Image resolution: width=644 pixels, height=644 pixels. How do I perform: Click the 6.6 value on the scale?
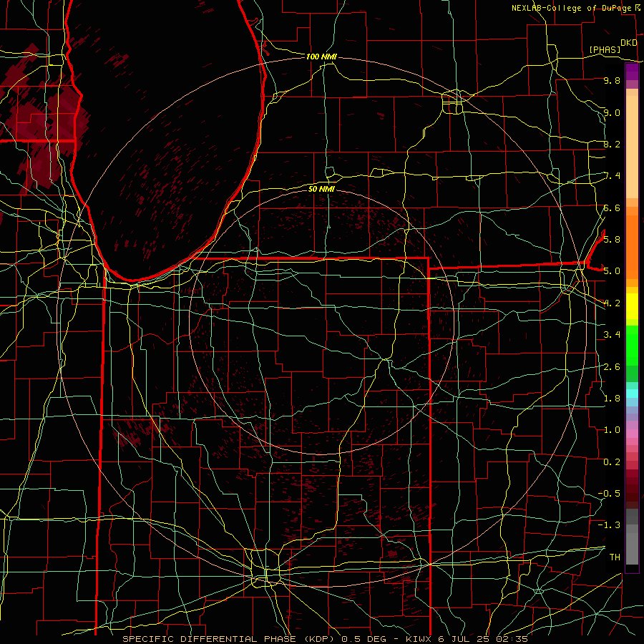(612, 208)
